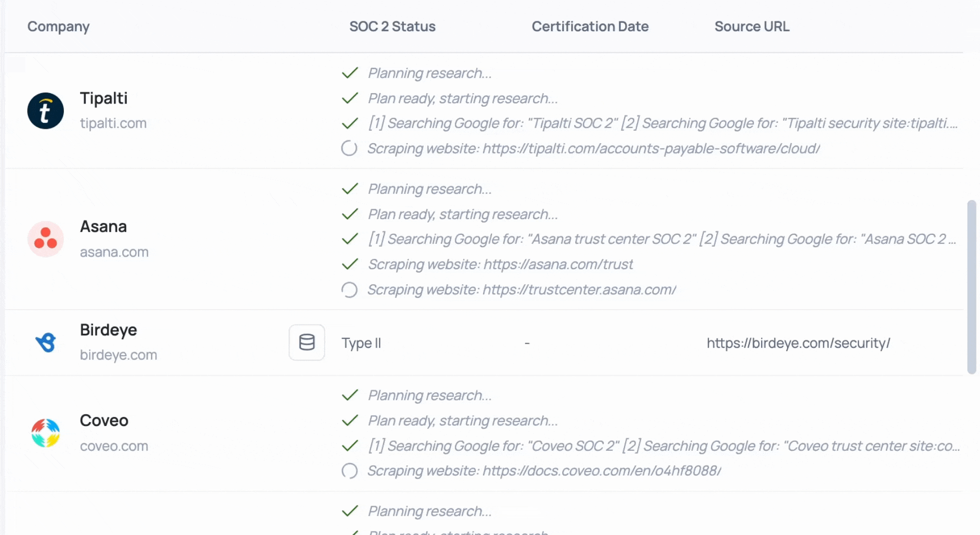The image size is (980, 535).
Task: Click Coveo's 'Planning research...' step text
Action: (430, 395)
